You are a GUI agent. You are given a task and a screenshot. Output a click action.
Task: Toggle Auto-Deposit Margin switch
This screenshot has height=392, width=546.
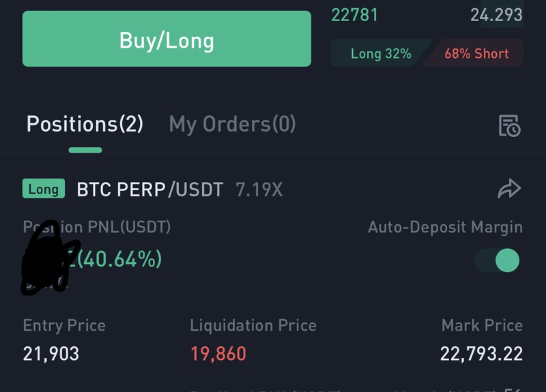[498, 260]
